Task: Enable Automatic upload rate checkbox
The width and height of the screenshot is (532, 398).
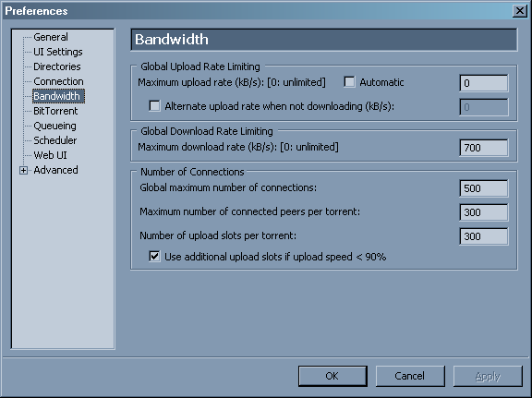Action: coord(349,82)
